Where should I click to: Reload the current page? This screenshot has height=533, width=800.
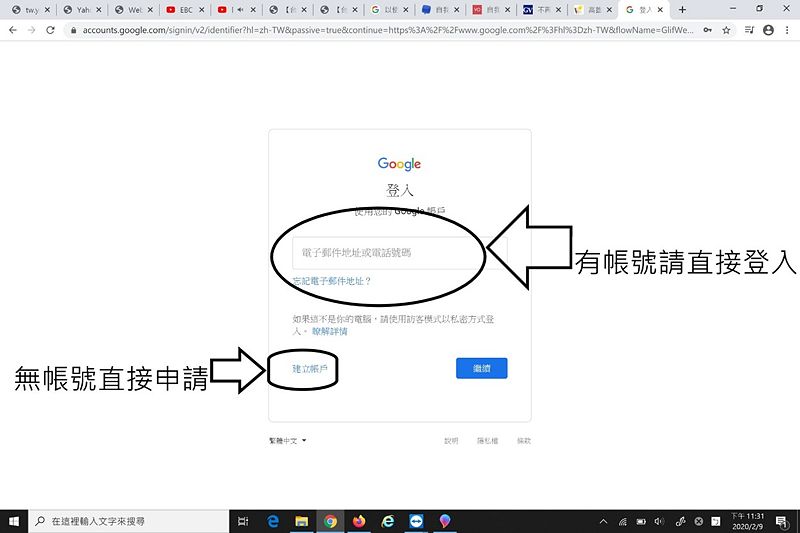pos(50,30)
